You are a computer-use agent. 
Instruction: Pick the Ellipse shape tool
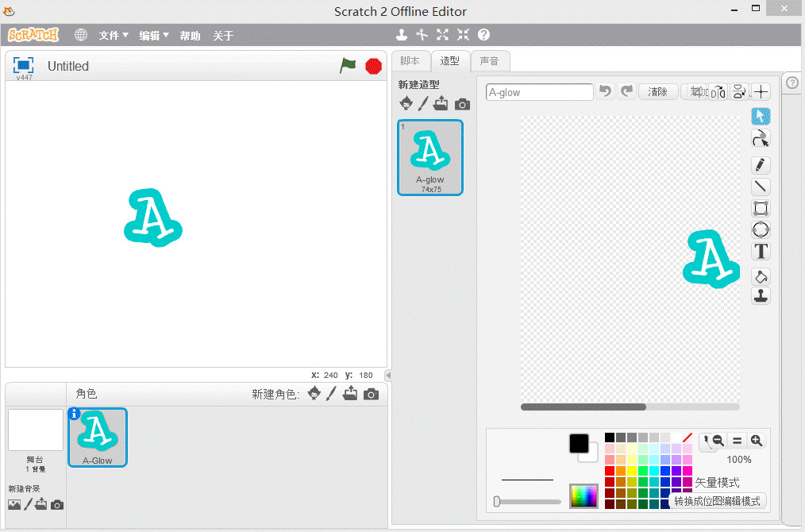761,230
